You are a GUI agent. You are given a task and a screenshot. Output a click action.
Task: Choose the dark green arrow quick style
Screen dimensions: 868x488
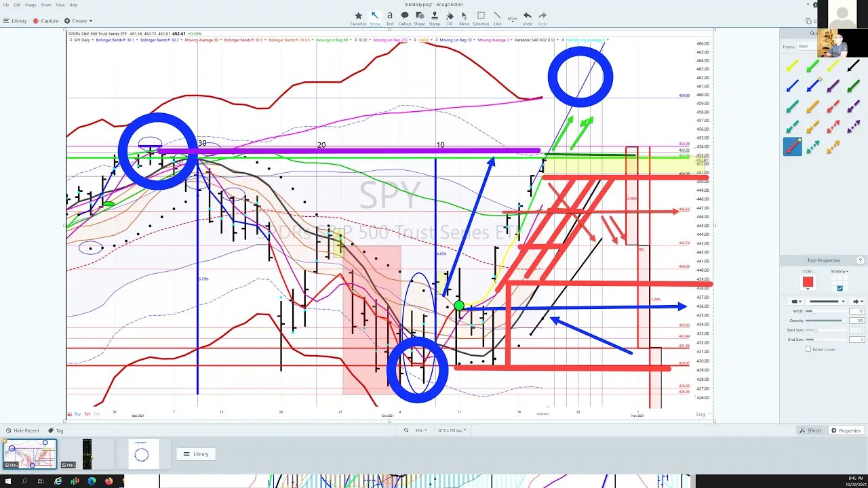point(853,86)
